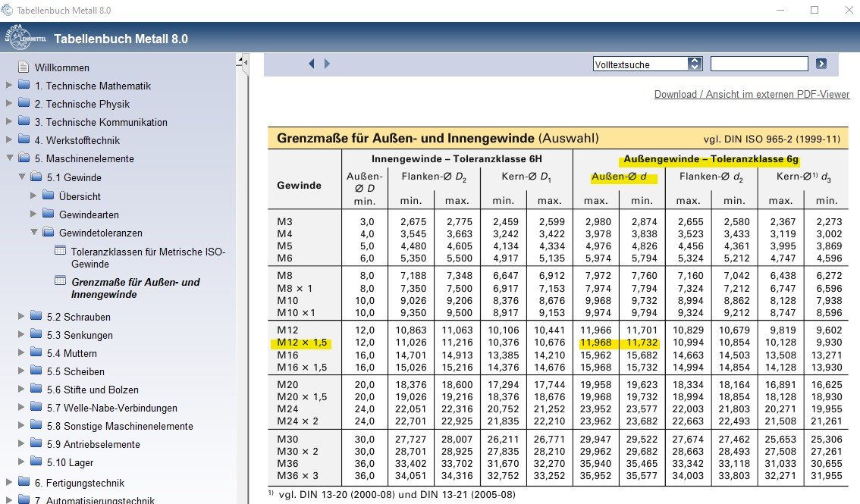Screen dimensions: 860x504
Task: Click the vgl. DIN ISO 965-2 (1999-11) reference
Action: 772,139
